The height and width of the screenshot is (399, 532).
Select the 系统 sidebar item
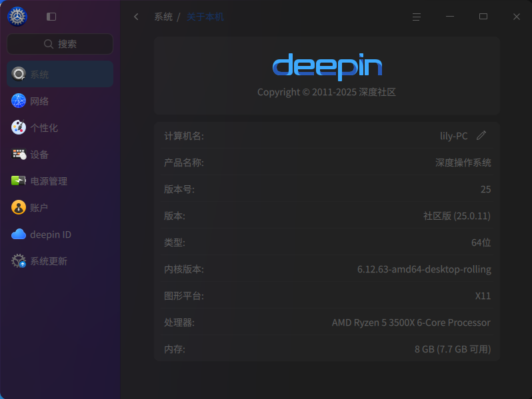click(x=60, y=74)
